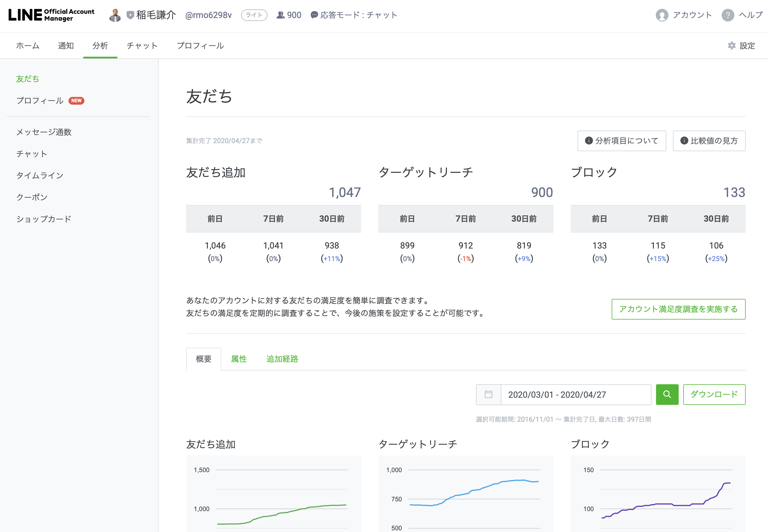The image size is (768, 532).
Task: Click the account name 稲毛謙介
Action: point(156,15)
